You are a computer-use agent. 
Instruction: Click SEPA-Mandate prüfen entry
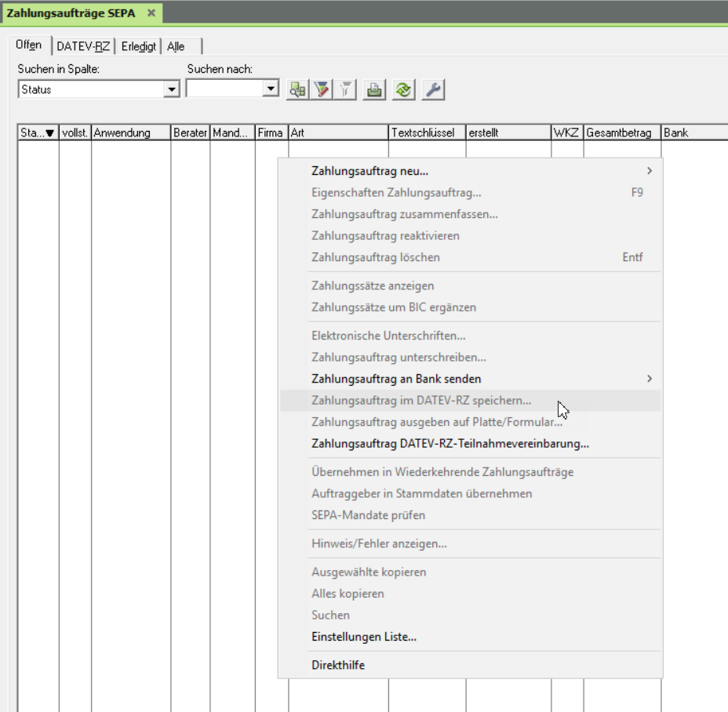point(471,514)
